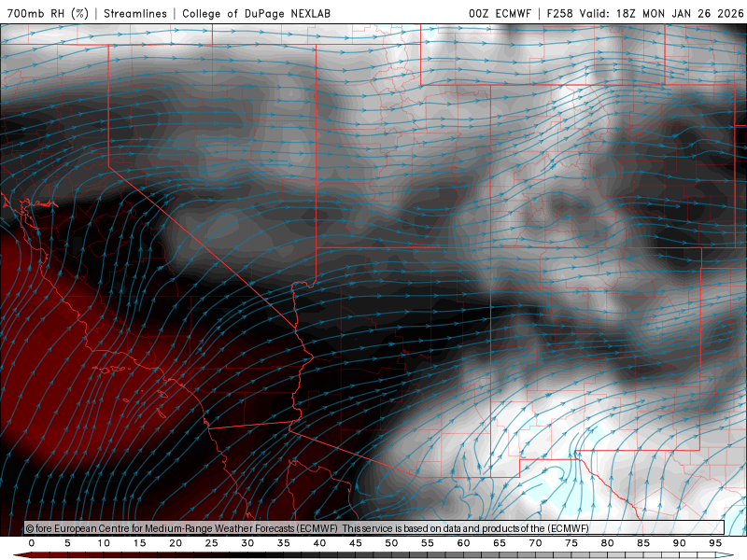
Task: Click the "700mb RH (%)" title text
Action: tap(48, 13)
